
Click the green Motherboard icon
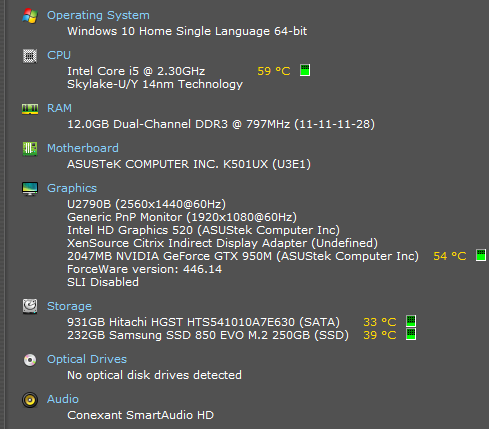pos(30,149)
